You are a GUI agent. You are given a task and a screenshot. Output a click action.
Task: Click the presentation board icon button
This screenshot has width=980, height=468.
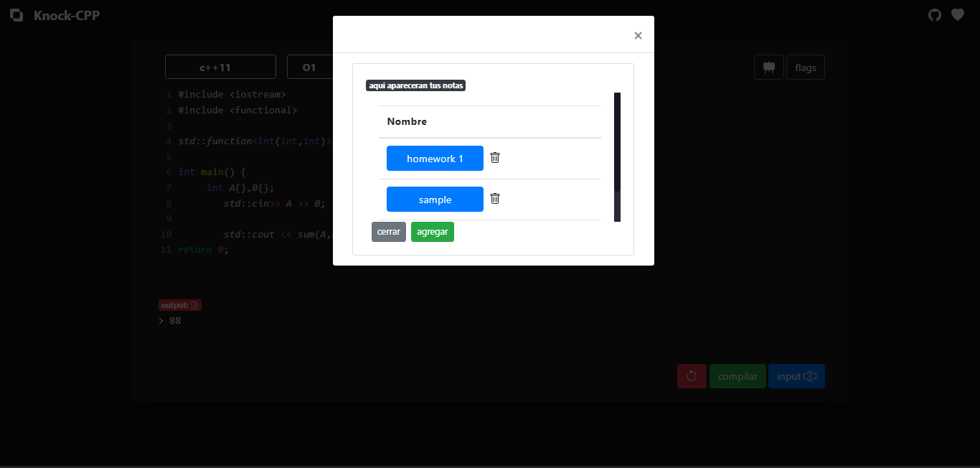769,67
